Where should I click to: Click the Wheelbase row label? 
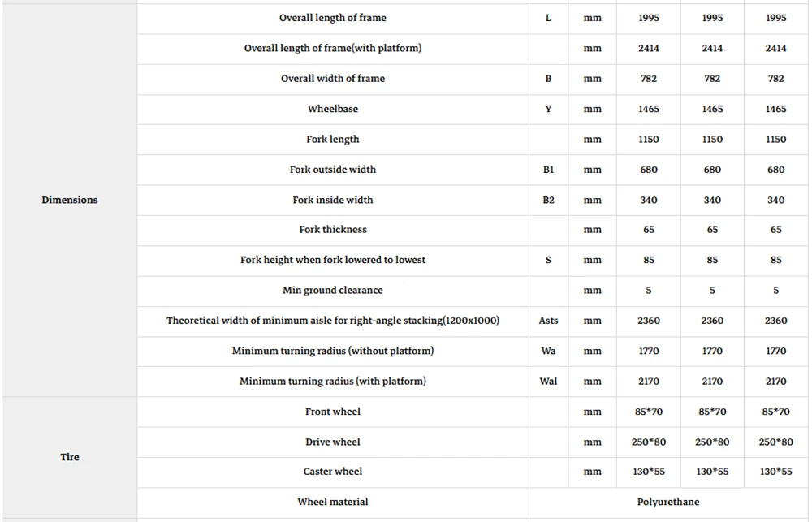tap(332, 109)
